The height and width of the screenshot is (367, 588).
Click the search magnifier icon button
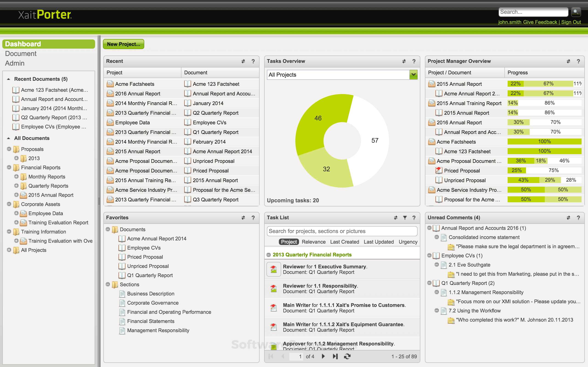pos(575,12)
